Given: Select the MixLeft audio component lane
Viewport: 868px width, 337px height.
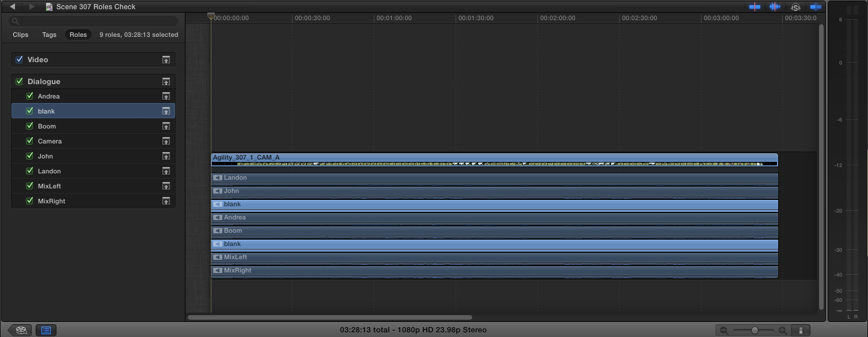Looking at the screenshot, I should (x=495, y=258).
